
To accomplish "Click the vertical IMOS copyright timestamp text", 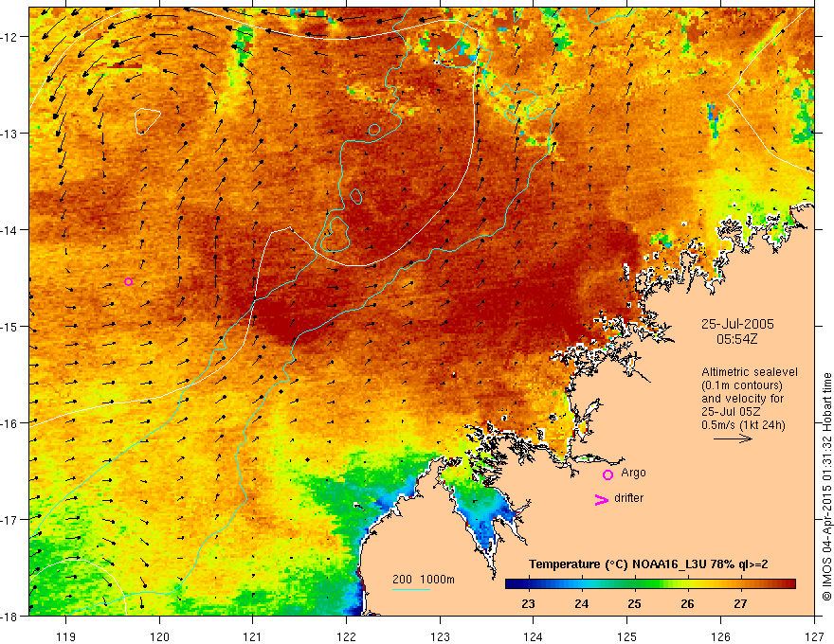I will [826, 486].
